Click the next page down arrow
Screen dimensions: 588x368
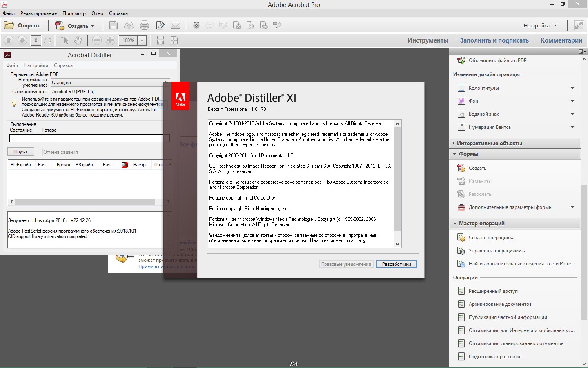22,40
